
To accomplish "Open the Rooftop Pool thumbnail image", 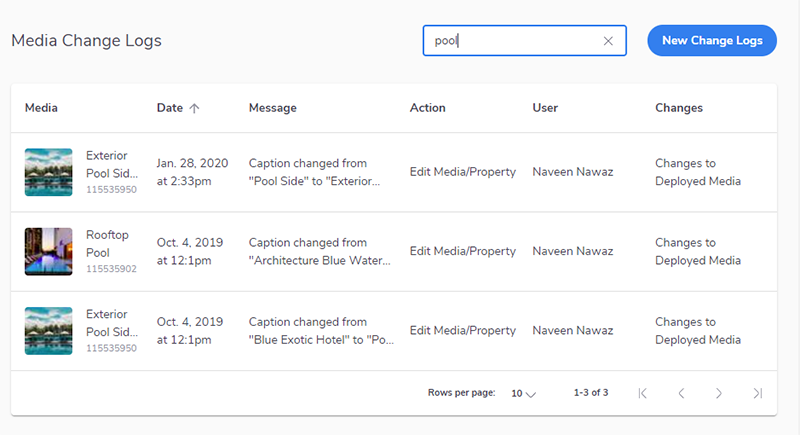I will 48,251.
